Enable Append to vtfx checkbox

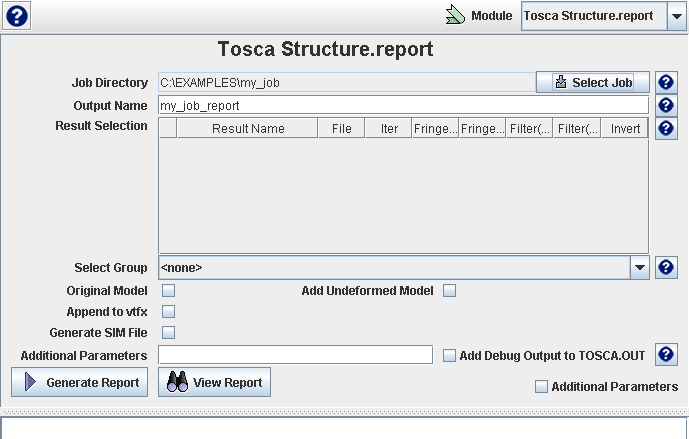pos(169,311)
